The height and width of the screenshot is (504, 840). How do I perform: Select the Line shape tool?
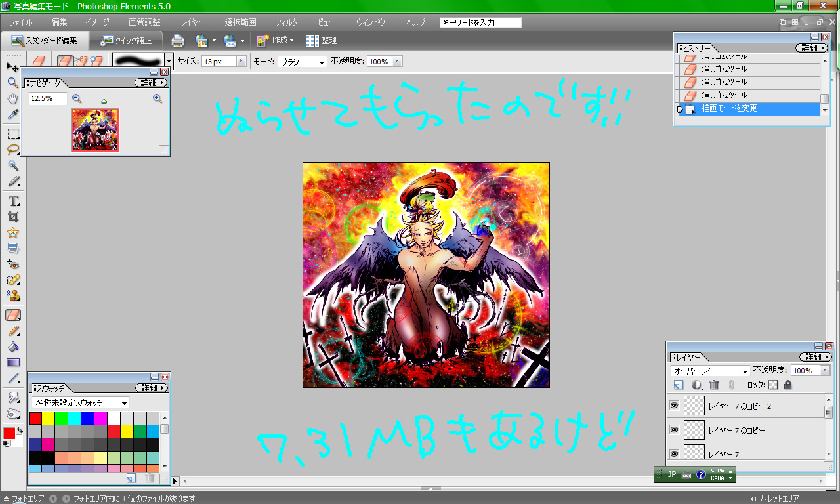12,379
